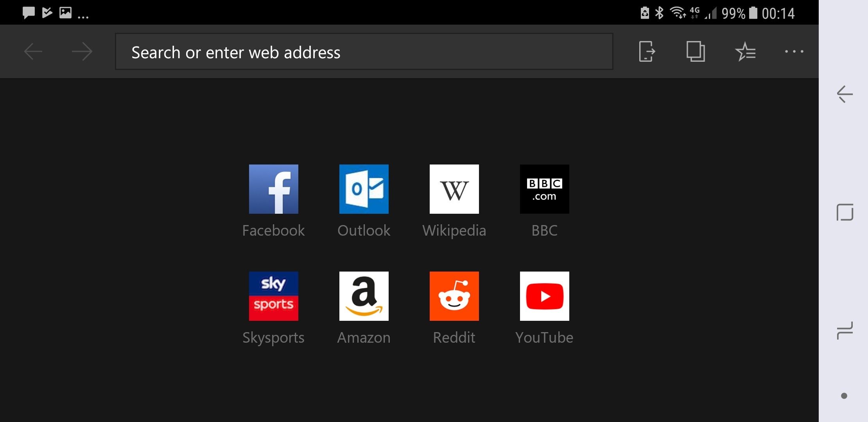Screen dimensions: 868x422
Task: Launch the YouTube top site
Action: point(544,296)
